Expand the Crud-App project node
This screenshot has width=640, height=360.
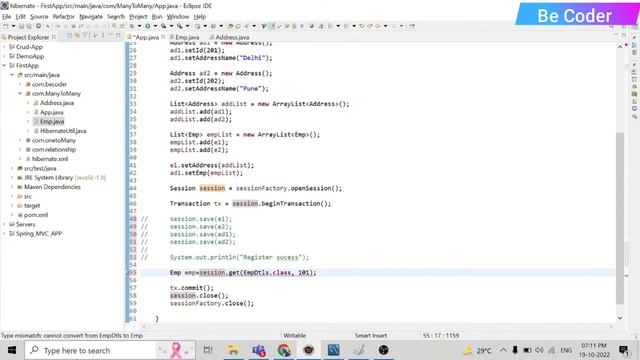coord(4,47)
